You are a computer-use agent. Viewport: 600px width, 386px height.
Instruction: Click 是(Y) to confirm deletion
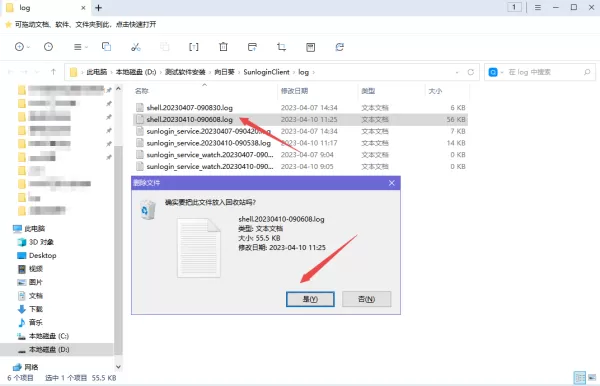coord(310,299)
